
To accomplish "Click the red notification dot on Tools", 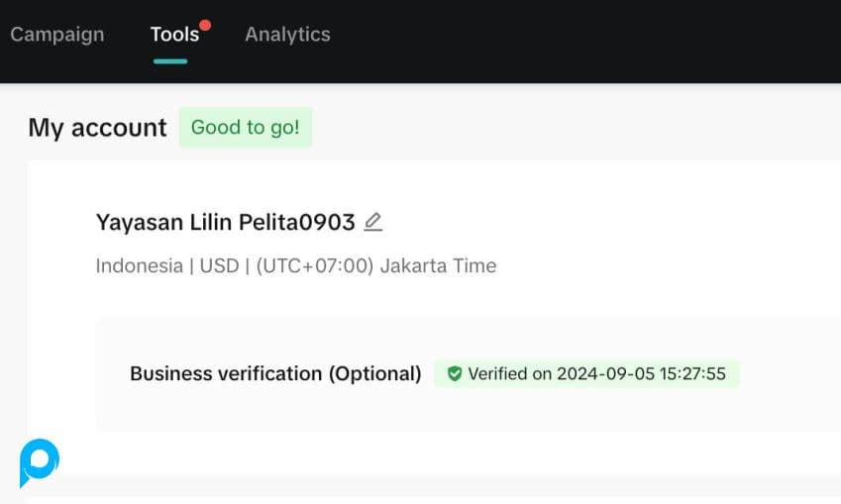I will click(x=205, y=25).
